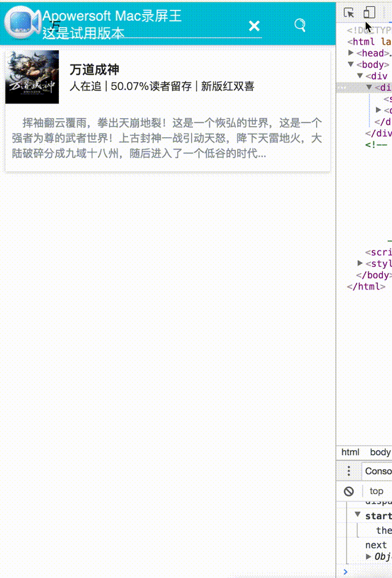Expand the <head> node in DOM tree
The image size is (392, 578).
(351, 53)
